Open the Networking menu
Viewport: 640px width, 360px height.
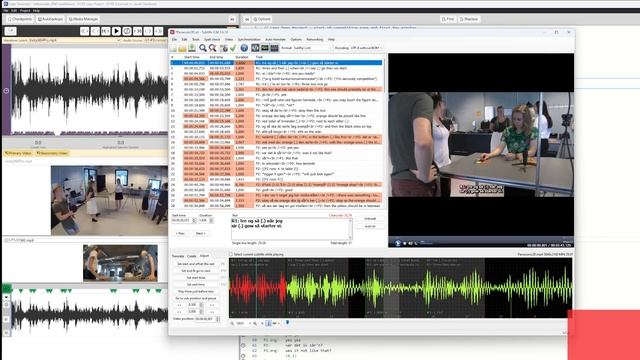click(x=315, y=40)
